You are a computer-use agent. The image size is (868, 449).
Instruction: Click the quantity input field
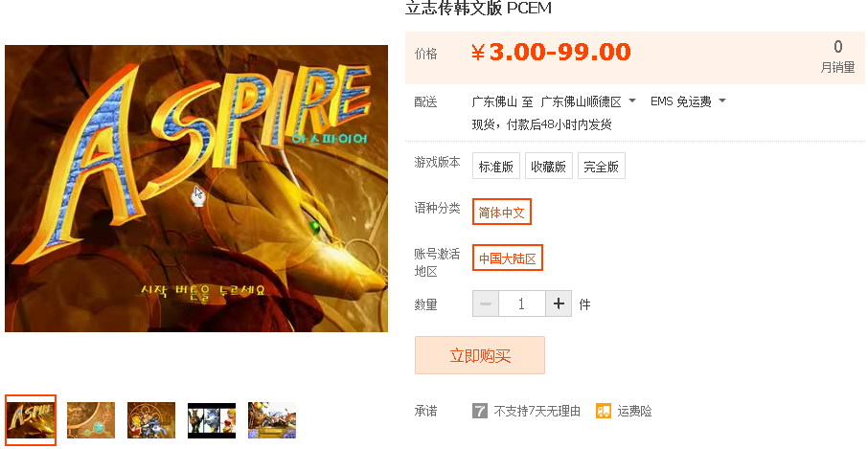[x=521, y=303]
